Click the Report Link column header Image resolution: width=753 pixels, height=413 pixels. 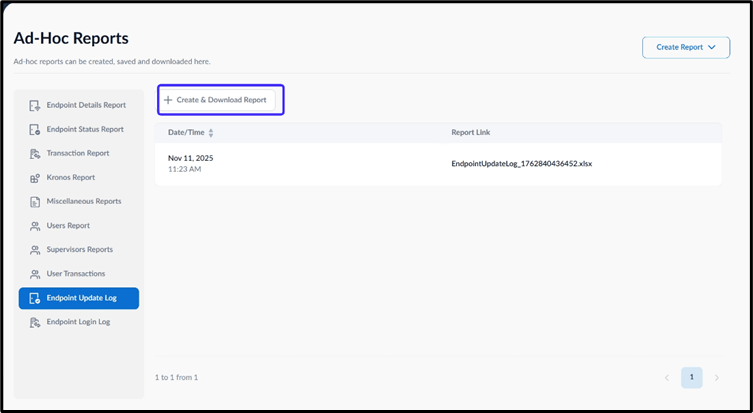tap(471, 133)
